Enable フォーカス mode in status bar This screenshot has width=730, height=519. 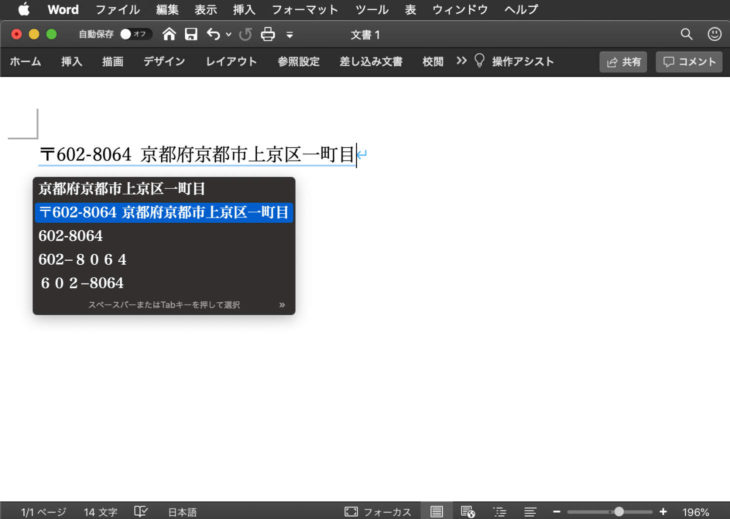point(378,511)
